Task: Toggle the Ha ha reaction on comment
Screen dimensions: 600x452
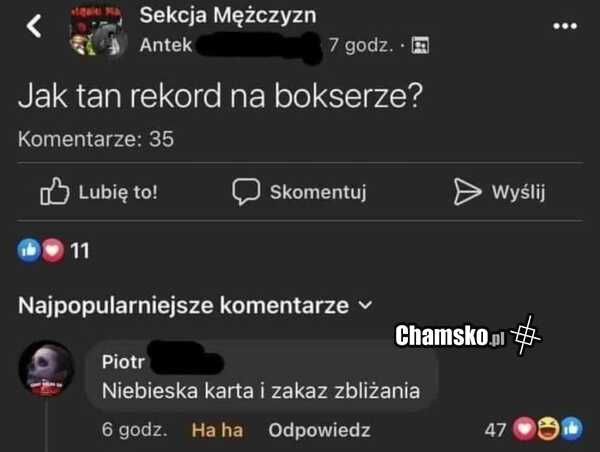Action: 217,431
